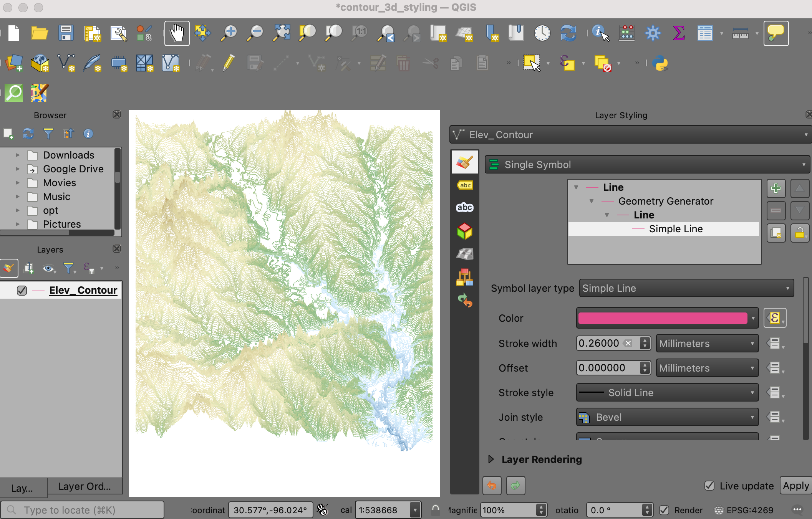Select the Pan Map hand tool
The width and height of the screenshot is (812, 519).
(x=177, y=33)
